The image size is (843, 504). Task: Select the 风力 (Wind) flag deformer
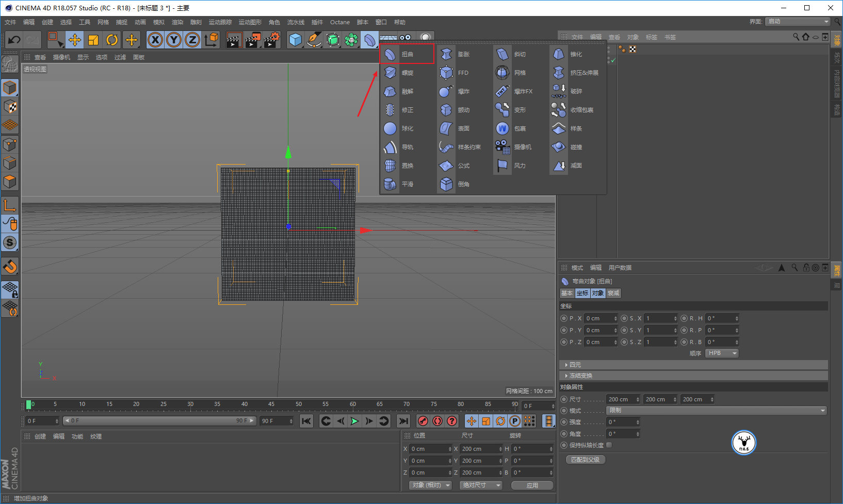click(512, 166)
